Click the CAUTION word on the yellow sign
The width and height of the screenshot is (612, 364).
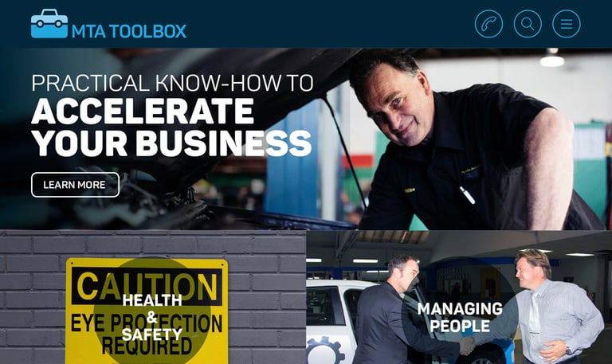point(147,286)
